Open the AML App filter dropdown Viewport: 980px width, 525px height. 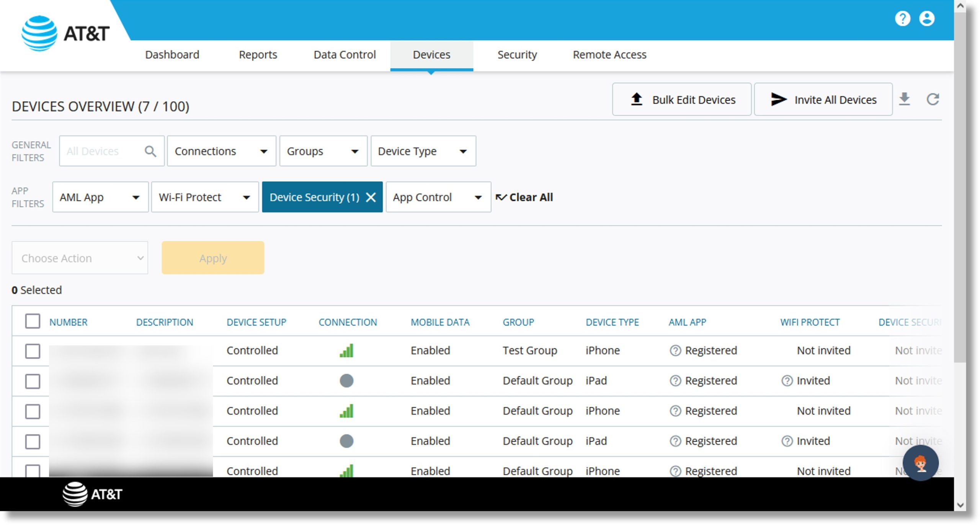[100, 197]
